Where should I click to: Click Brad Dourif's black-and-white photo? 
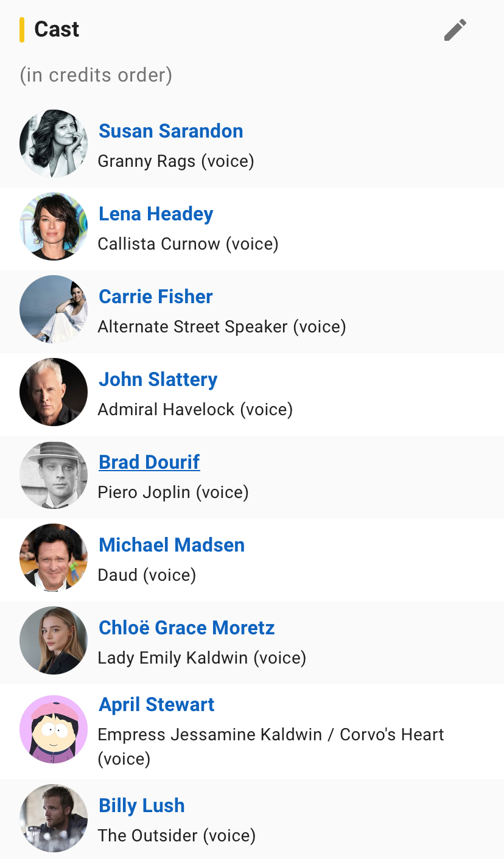click(54, 475)
